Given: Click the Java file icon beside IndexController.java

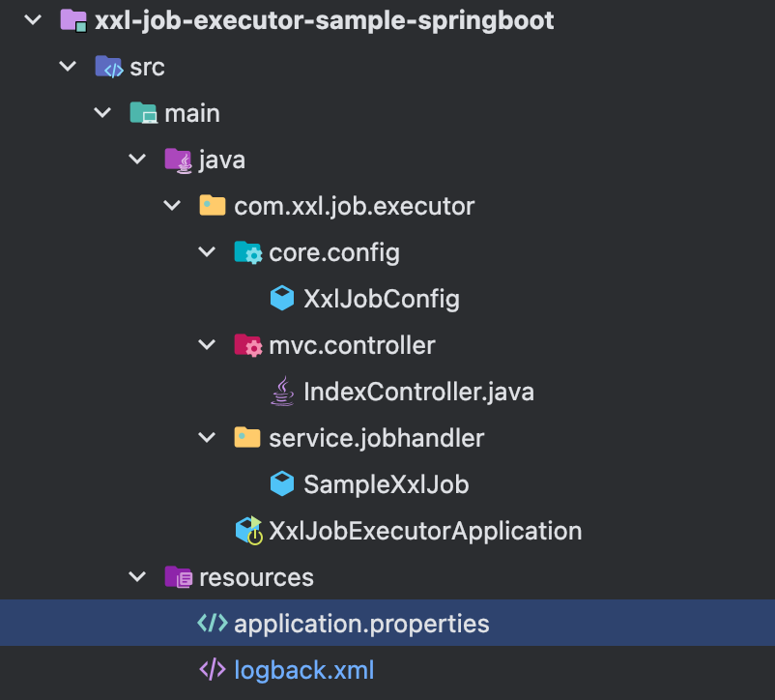Looking at the screenshot, I should (x=281, y=391).
